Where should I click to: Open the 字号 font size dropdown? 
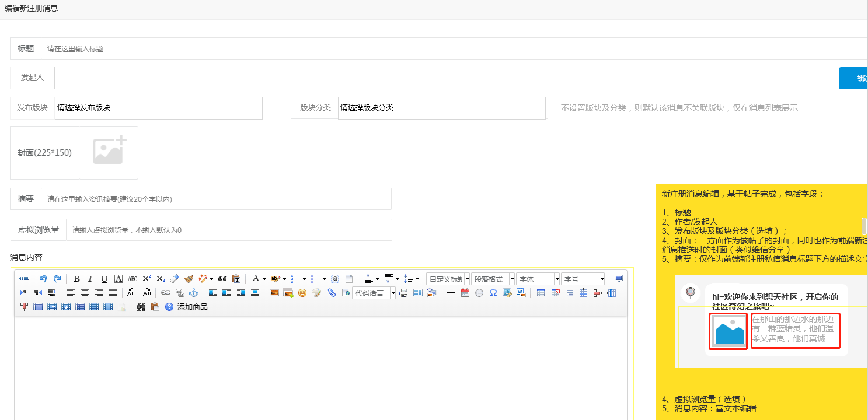pos(583,279)
